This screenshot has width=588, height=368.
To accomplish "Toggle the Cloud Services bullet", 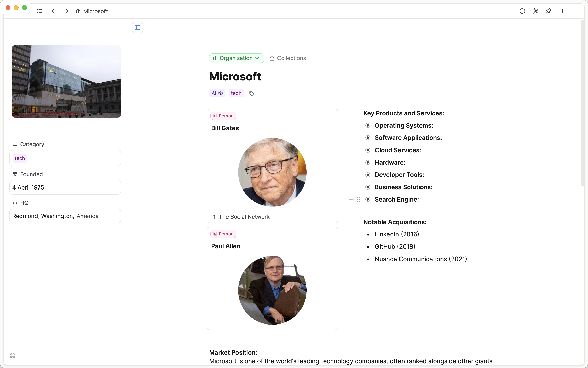I will tap(368, 150).
